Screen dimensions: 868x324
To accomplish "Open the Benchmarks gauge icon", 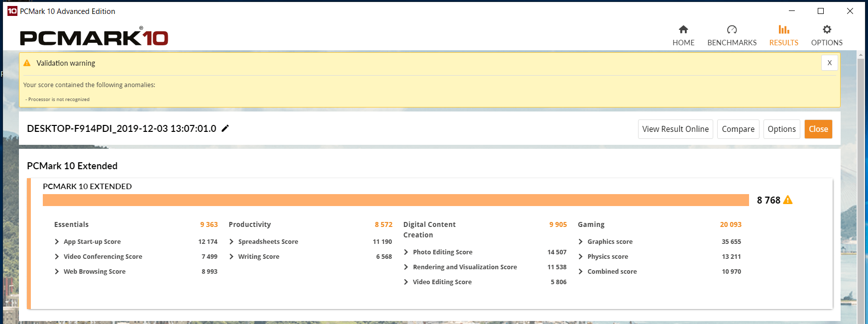I will [x=732, y=29].
